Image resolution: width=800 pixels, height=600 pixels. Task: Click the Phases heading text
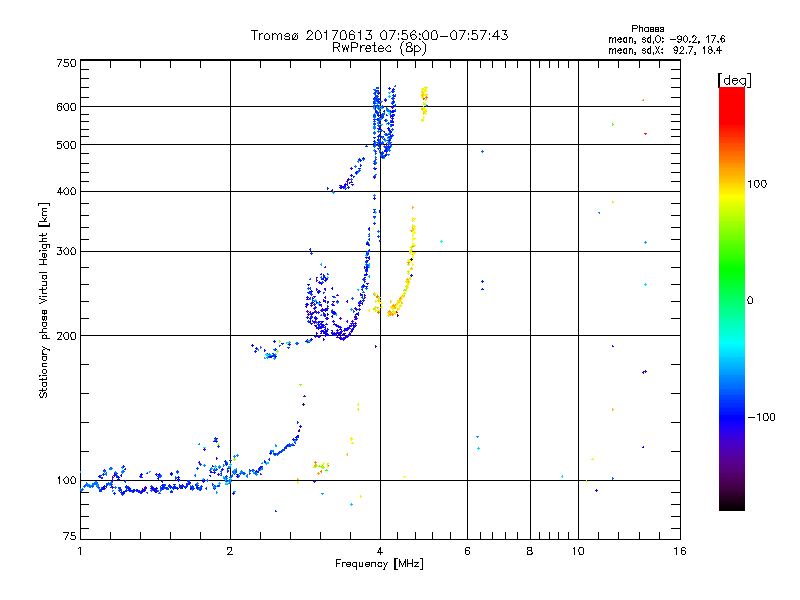pyautogui.click(x=647, y=28)
